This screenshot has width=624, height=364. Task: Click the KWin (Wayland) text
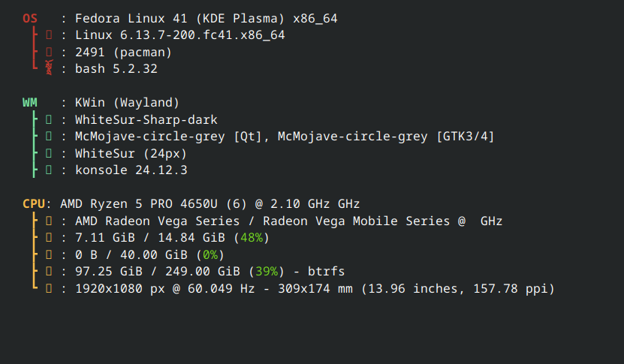click(128, 103)
